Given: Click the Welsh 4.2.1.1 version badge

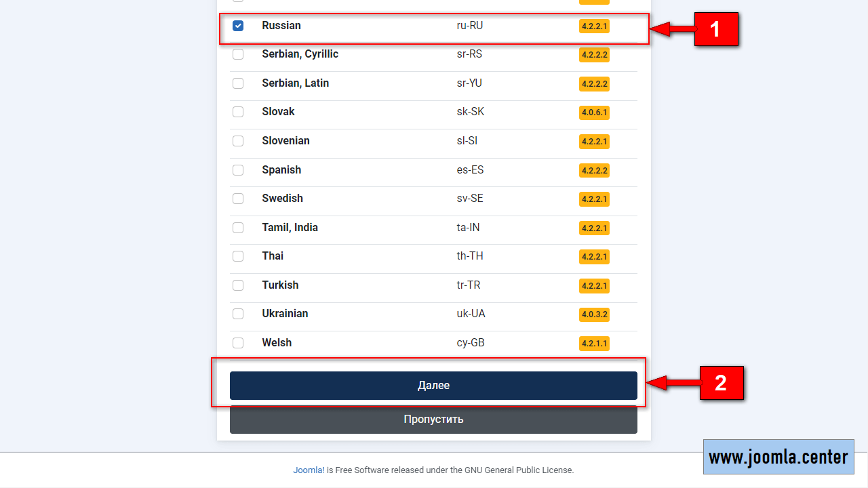Looking at the screenshot, I should (594, 344).
